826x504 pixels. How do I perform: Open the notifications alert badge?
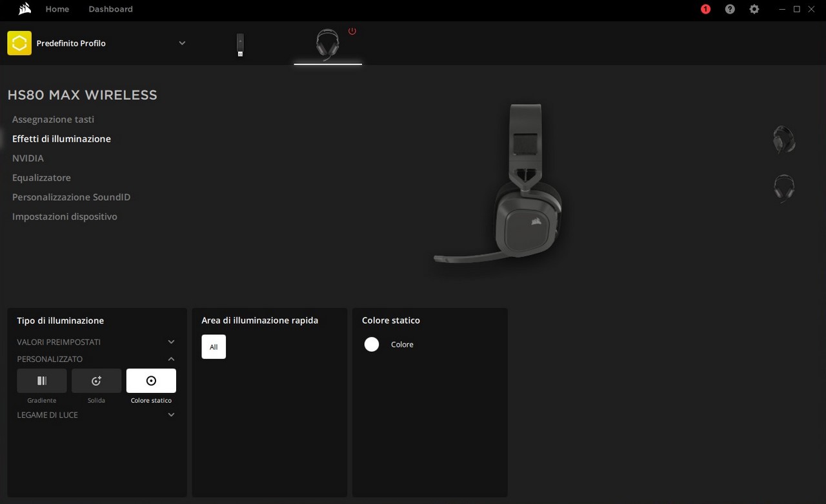[x=705, y=9]
